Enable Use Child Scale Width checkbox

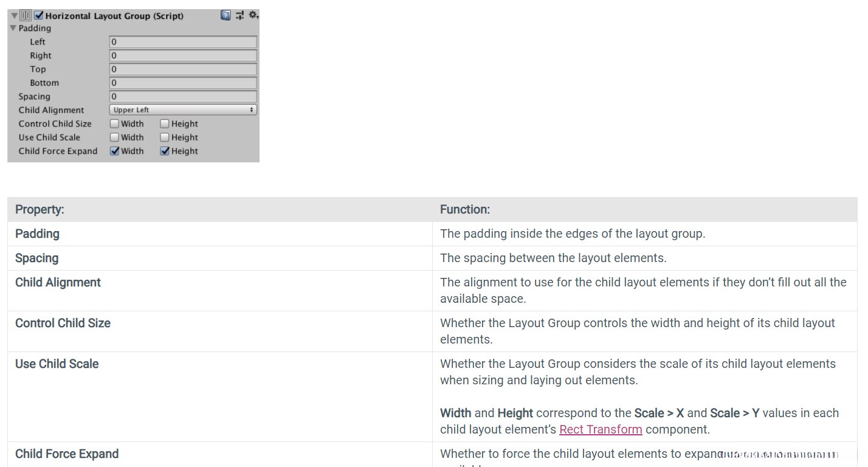click(114, 137)
